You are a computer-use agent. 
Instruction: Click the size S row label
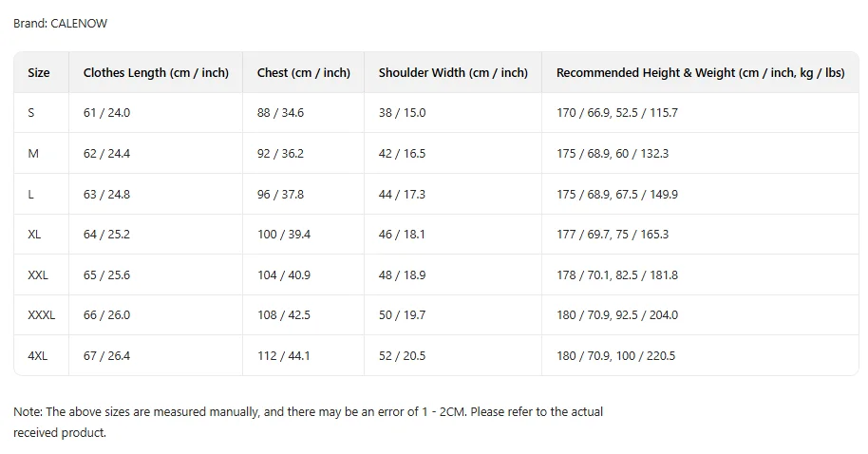[31, 113]
